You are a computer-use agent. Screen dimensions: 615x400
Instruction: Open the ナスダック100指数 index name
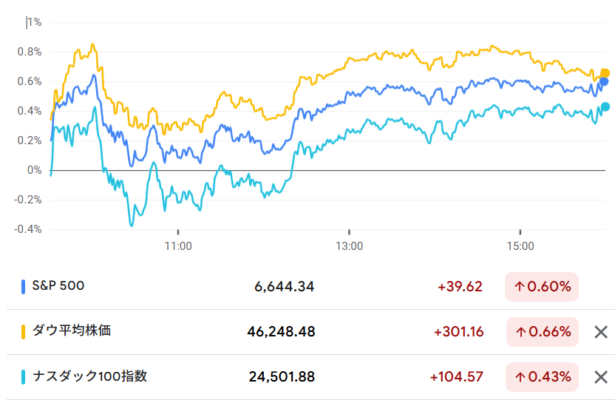(x=90, y=377)
